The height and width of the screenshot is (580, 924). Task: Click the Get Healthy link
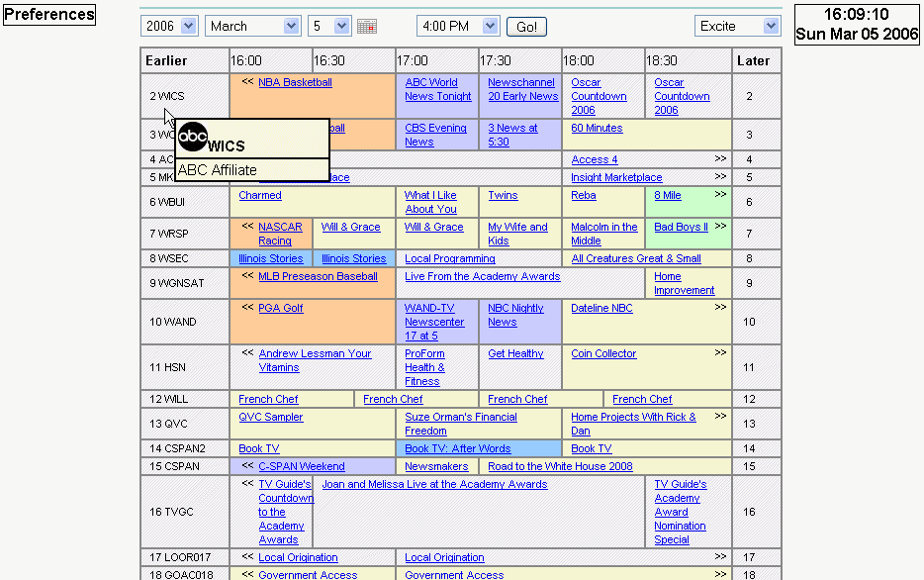(515, 353)
